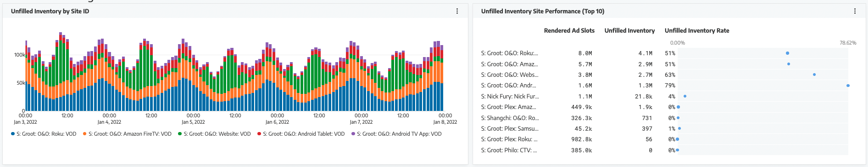Sort by Unfilled Inventory Rate column header
The image size is (868, 167).
697,31
